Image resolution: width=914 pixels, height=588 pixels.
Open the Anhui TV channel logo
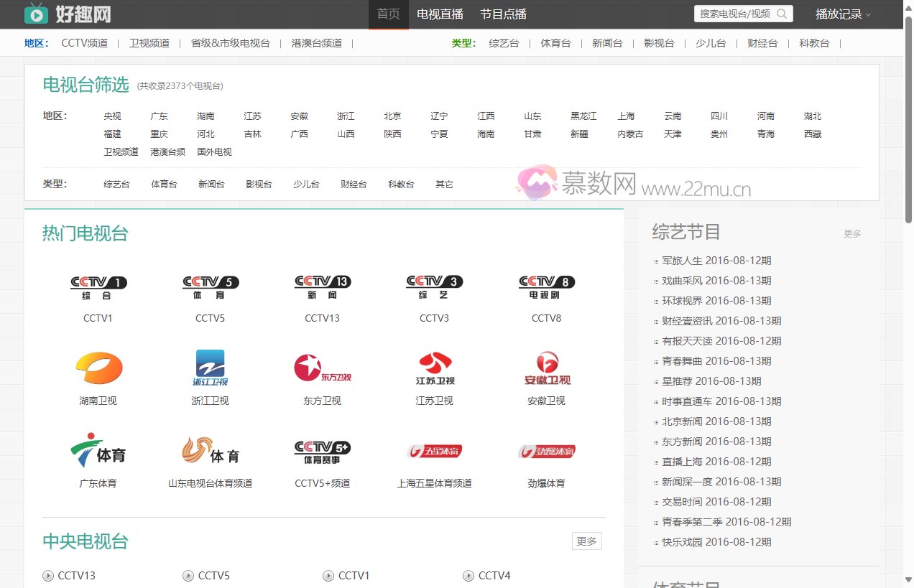pos(546,368)
